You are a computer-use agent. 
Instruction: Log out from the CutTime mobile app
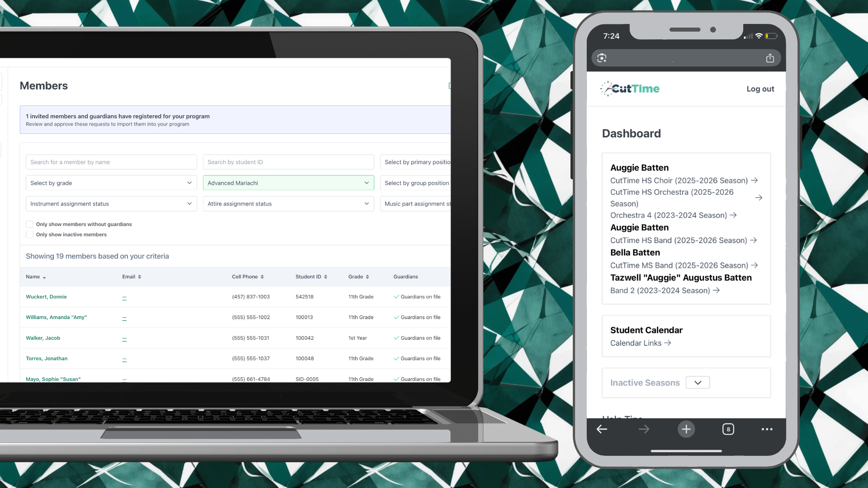click(760, 89)
